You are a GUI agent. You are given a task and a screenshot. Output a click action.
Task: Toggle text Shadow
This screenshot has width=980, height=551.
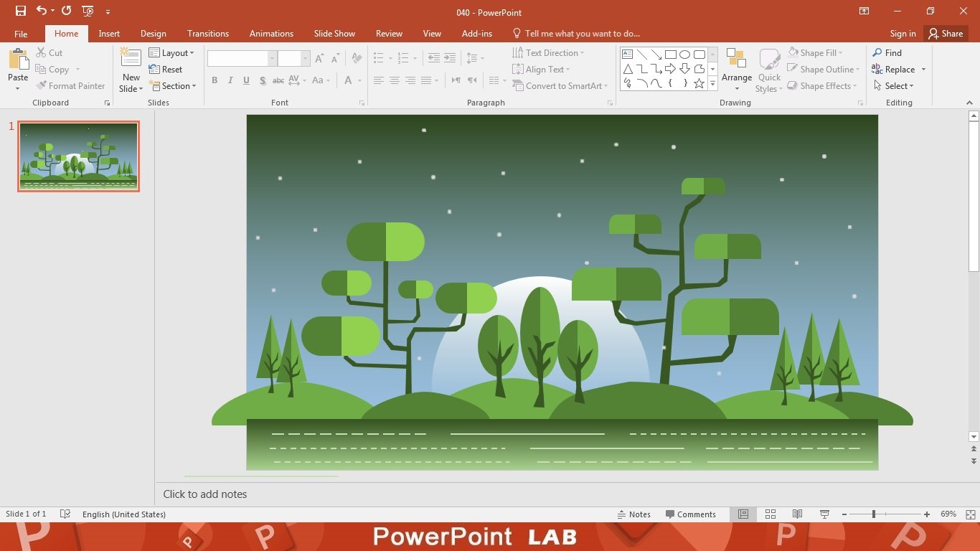click(x=263, y=80)
